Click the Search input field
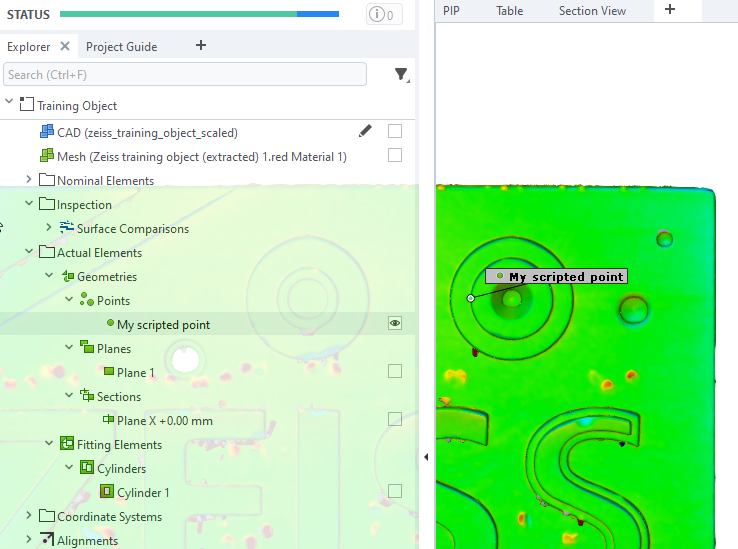This screenshot has width=738, height=549. [x=185, y=74]
